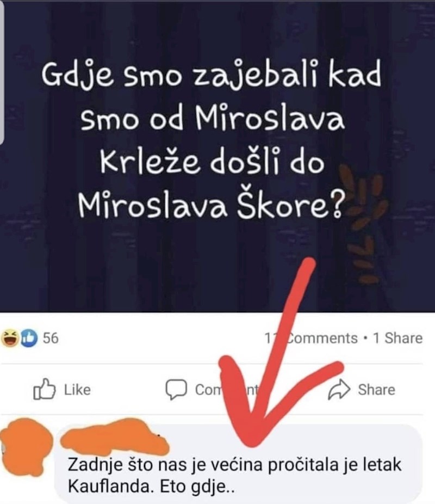Open the 11 Comments link

[x=310, y=338]
